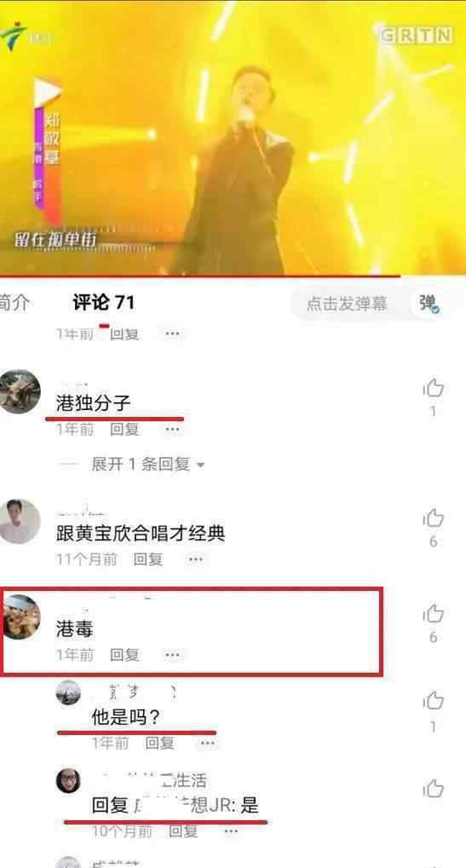Click the dropdown arrow after 展开 1 条回复
The height and width of the screenshot is (868, 466).
[200, 465]
